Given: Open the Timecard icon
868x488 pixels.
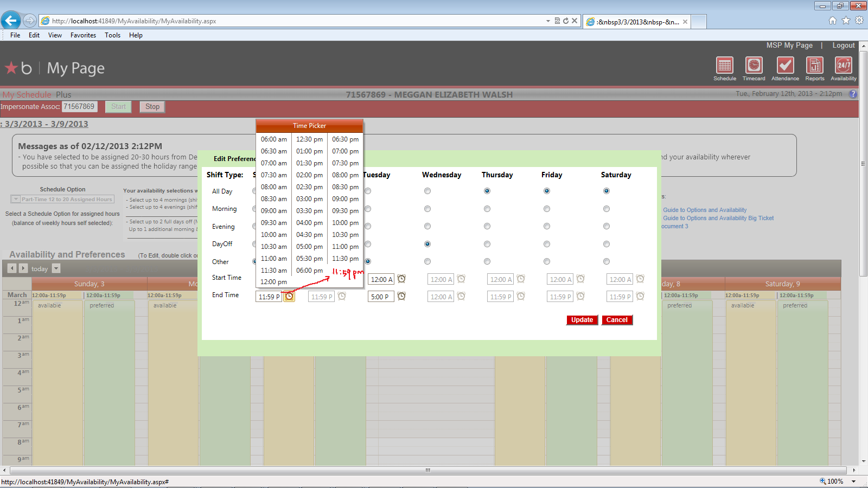Looking at the screenshot, I should 754,66.
